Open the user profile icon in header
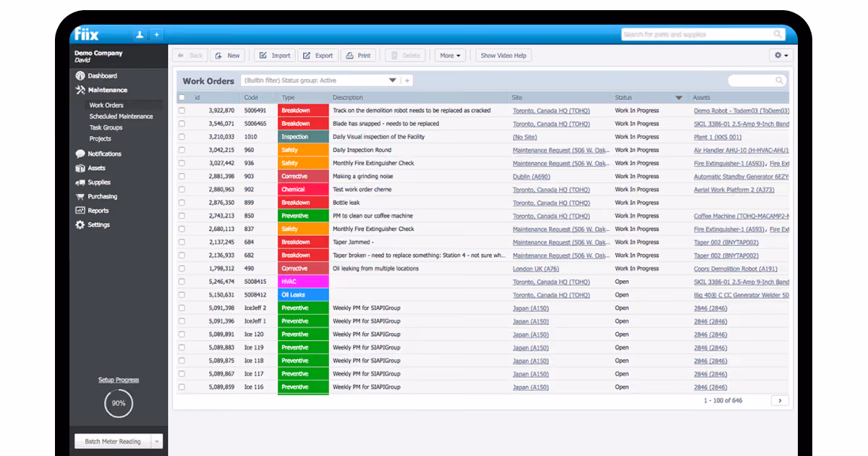 pyautogui.click(x=140, y=35)
